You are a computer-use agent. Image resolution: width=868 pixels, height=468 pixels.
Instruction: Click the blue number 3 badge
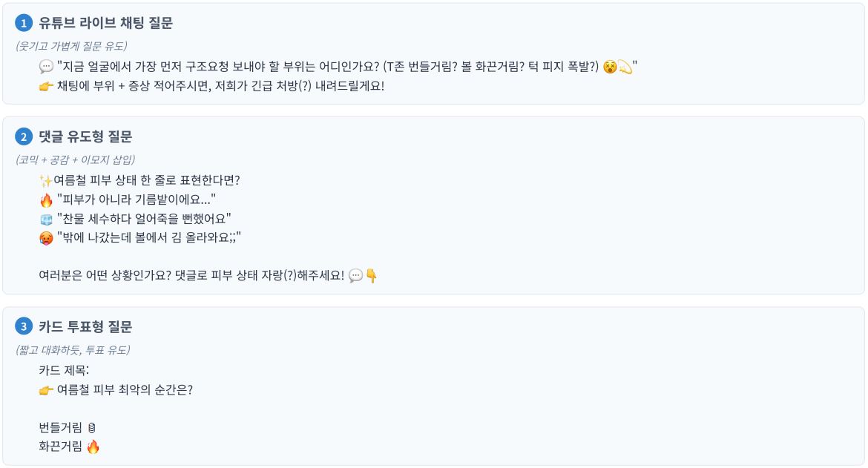[23, 327]
